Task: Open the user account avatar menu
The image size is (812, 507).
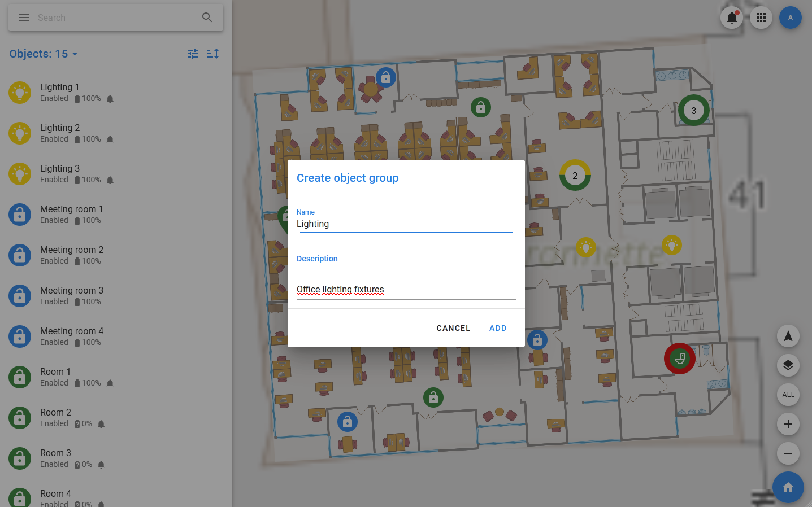Action: [x=791, y=18]
